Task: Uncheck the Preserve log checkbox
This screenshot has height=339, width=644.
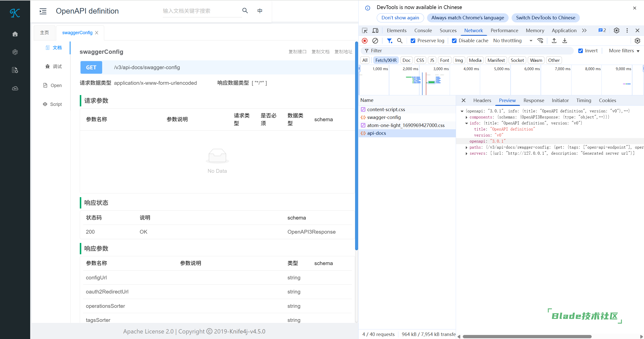Action: [413, 41]
